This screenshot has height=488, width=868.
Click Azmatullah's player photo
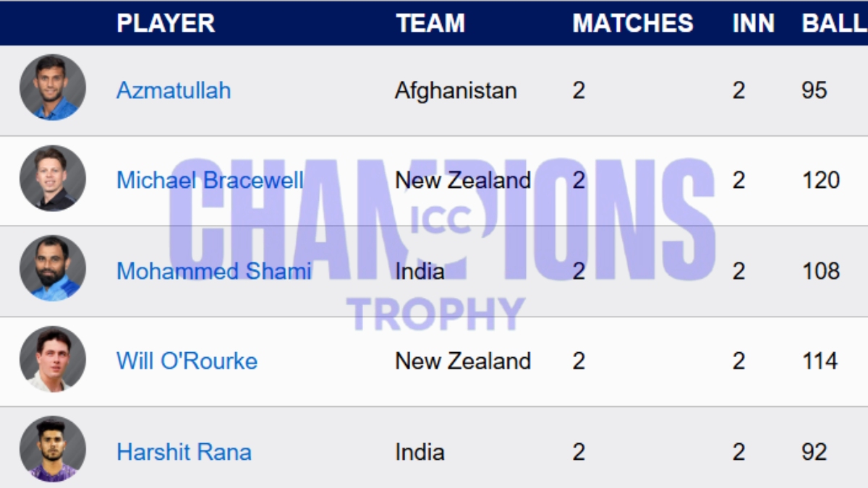pyautogui.click(x=53, y=87)
